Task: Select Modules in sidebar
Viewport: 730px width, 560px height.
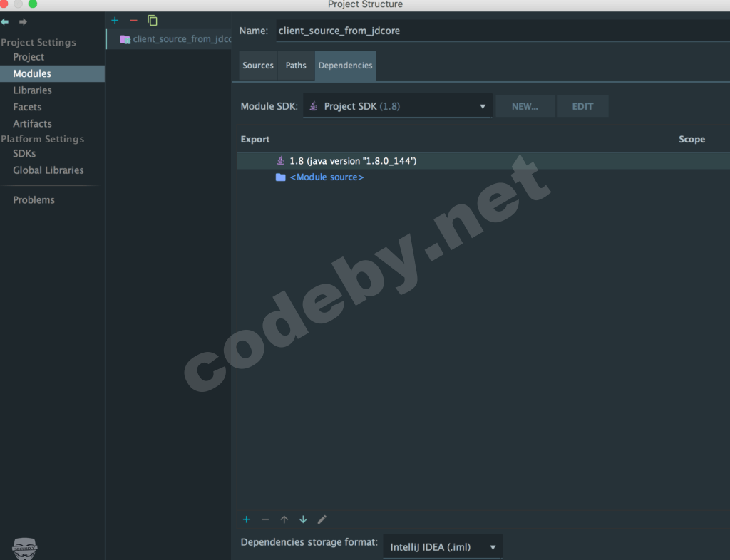Action: point(52,73)
